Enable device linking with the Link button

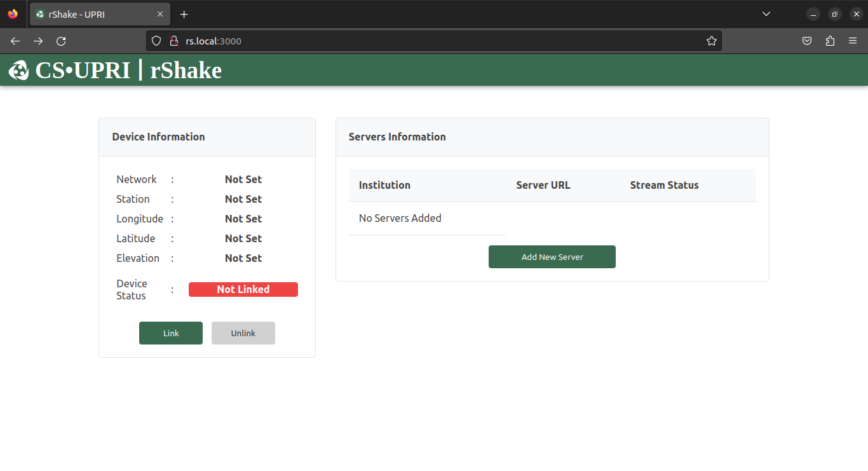coord(170,332)
